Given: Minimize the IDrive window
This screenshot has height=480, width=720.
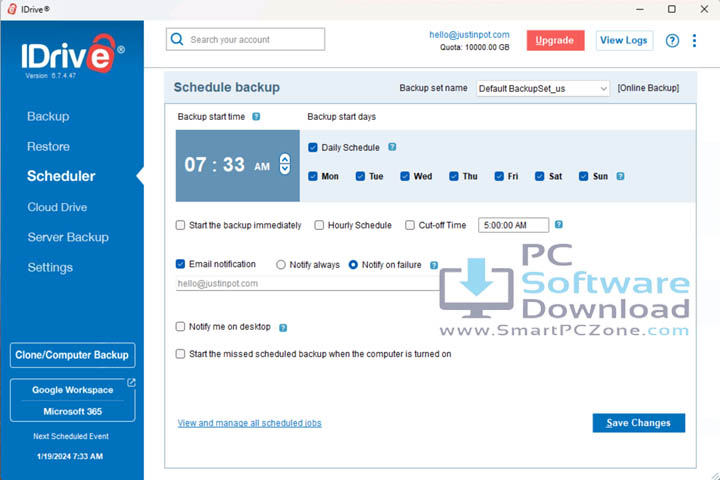Looking at the screenshot, I should [640, 9].
